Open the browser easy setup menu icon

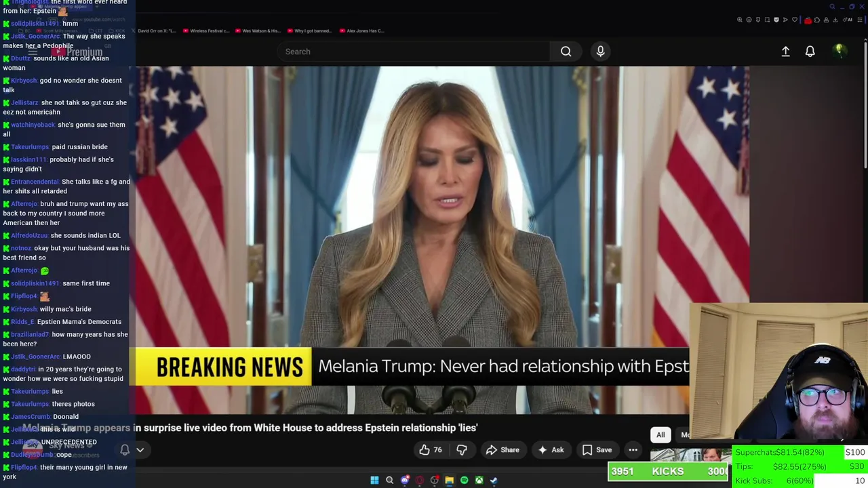tap(859, 20)
